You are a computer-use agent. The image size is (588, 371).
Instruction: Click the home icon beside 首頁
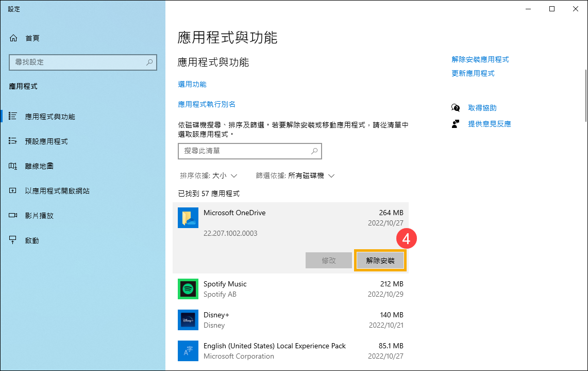pyautogui.click(x=13, y=38)
